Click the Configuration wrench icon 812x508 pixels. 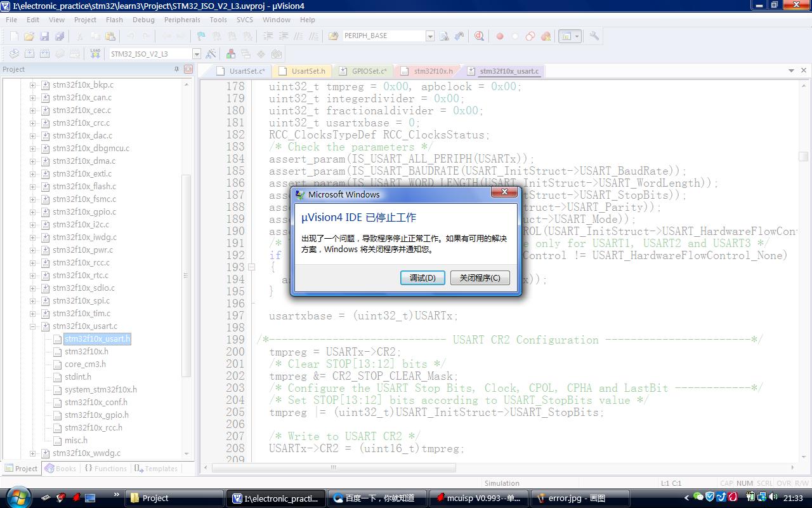(594, 36)
